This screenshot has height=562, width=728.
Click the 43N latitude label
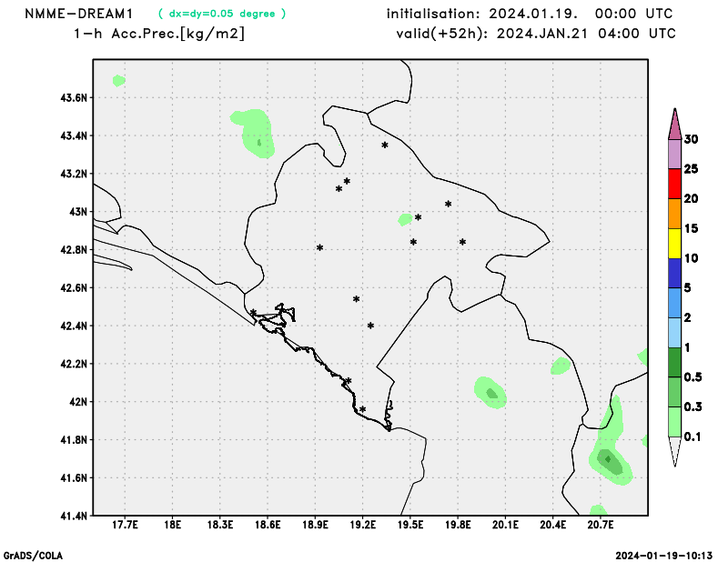coord(78,212)
